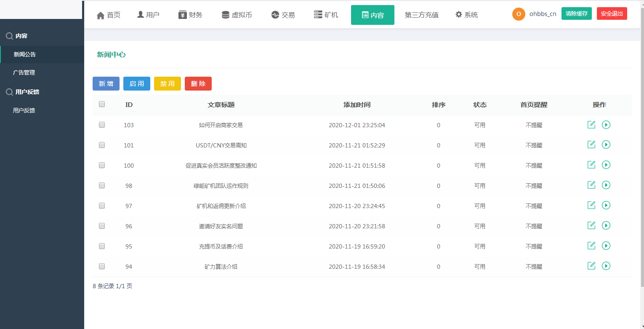Check the checkbox for article 101
644x329 pixels.
101,145
